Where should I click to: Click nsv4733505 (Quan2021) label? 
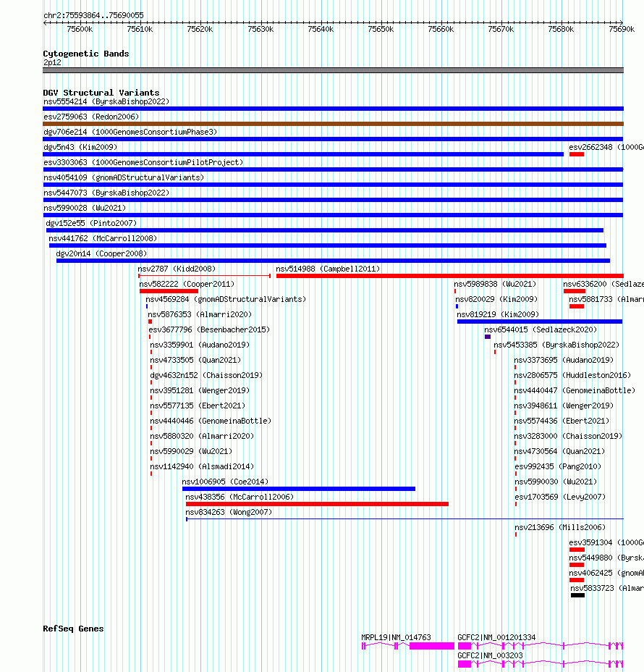[x=195, y=360]
